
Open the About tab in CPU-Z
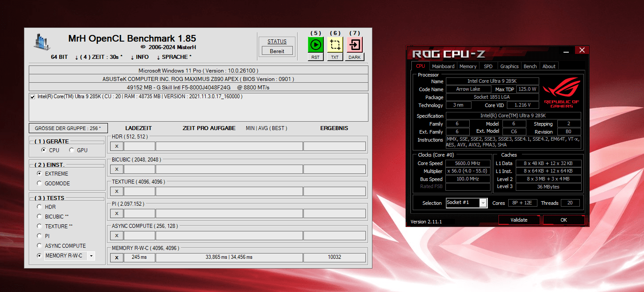(x=549, y=66)
